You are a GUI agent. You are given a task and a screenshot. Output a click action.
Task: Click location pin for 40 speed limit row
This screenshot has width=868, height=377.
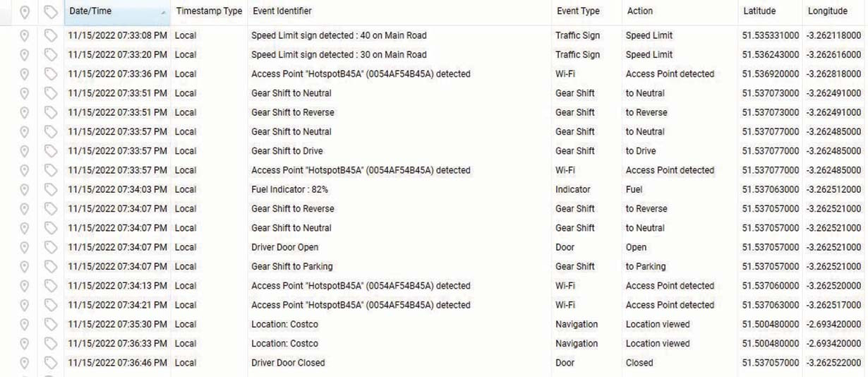(x=24, y=35)
